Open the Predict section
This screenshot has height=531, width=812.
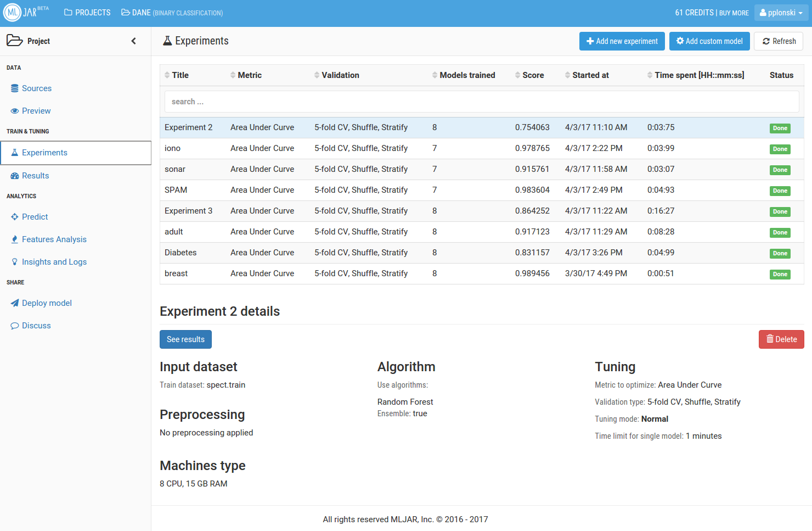pyautogui.click(x=35, y=217)
